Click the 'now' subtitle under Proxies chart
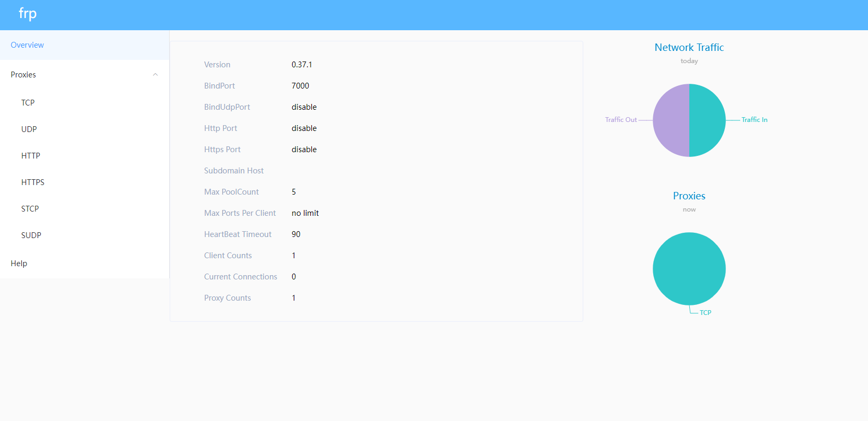This screenshot has width=868, height=421. click(689, 209)
